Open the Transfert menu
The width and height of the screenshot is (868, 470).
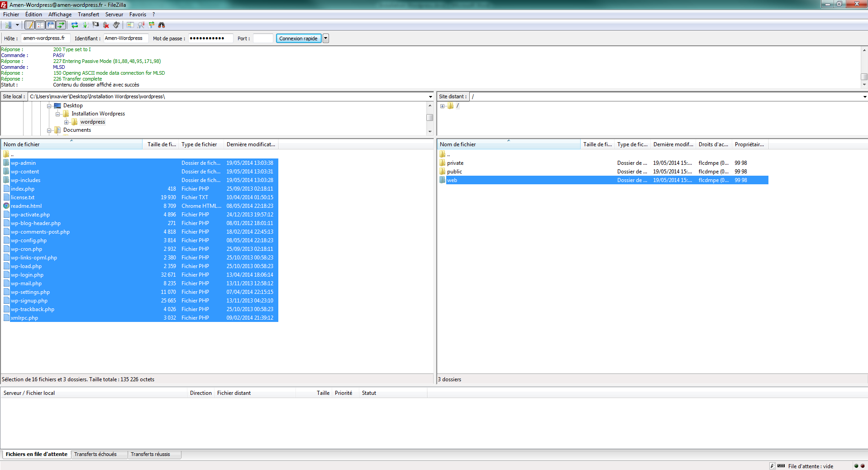88,14
